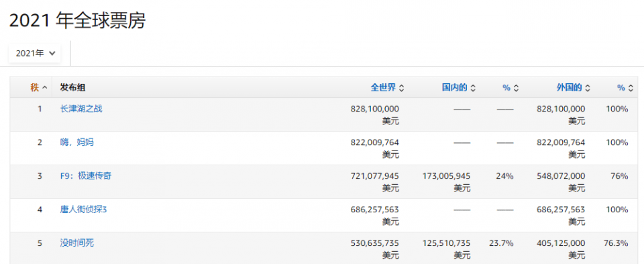Click the 发布组 column header

[72, 87]
